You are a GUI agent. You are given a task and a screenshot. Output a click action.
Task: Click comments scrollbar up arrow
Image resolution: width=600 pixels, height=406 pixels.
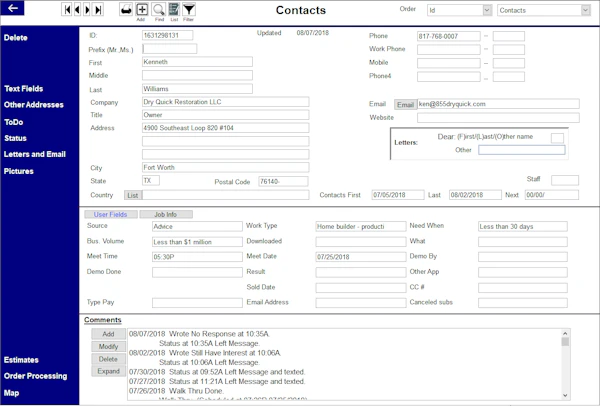tap(565, 333)
